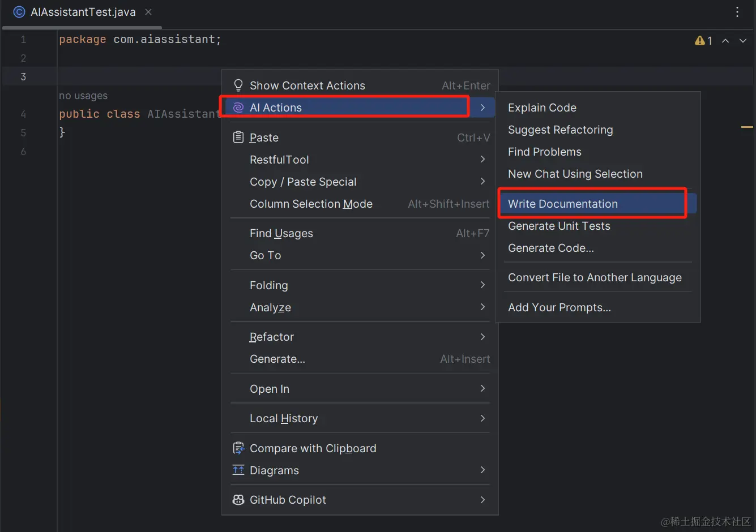Choose Generate Unit Tests option
The height and width of the screenshot is (532, 756).
(x=559, y=226)
